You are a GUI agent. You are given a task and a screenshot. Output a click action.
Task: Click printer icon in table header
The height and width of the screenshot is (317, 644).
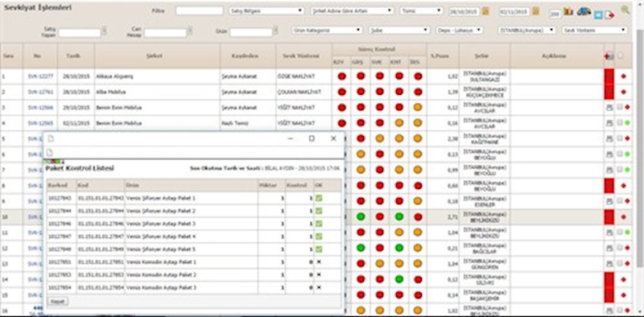[609, 56]
